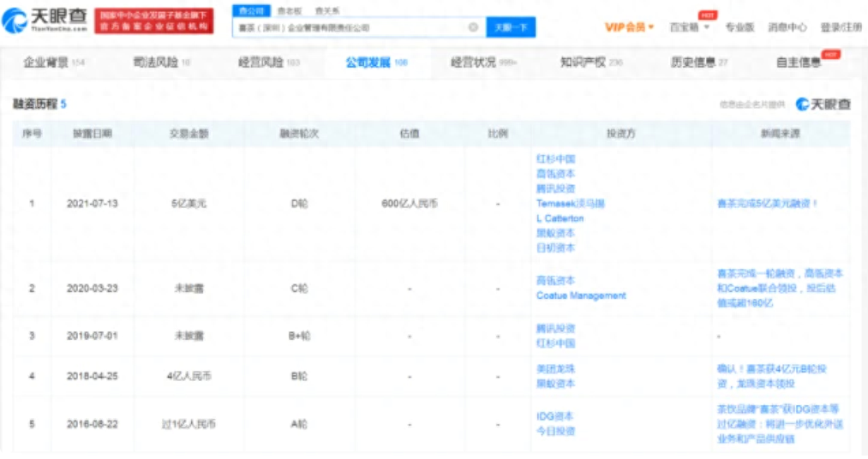The width and height of the screenshot is (868, 459).
Task: Click the company name search input field
Action: point(351,27)
